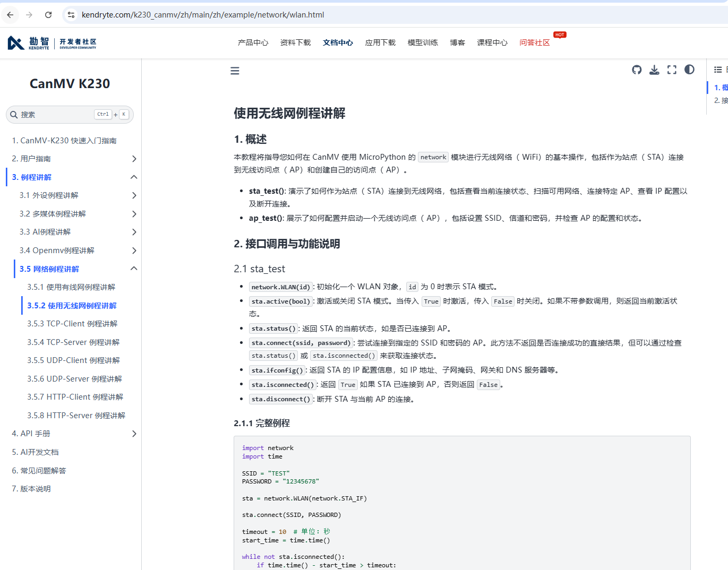Viewport: 728px width, 570px height.
Task: Click the download page icon
Action: (x=654, y=70)
